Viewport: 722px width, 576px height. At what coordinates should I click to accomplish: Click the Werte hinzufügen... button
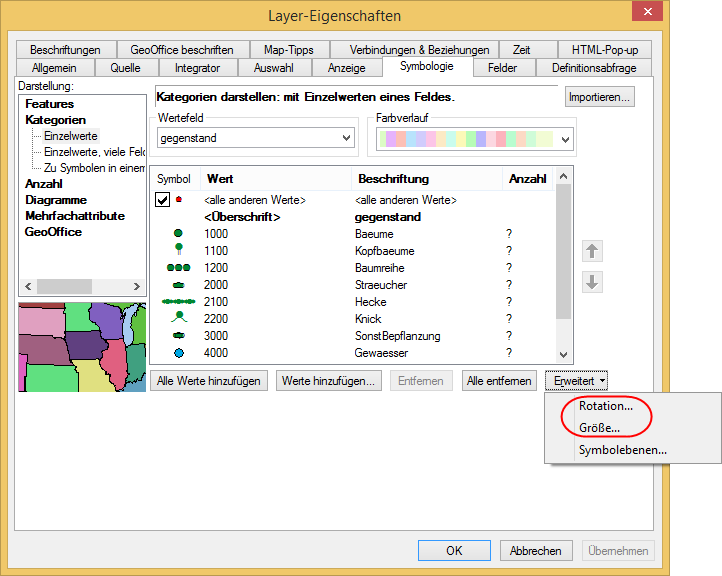tap(329, 381)
